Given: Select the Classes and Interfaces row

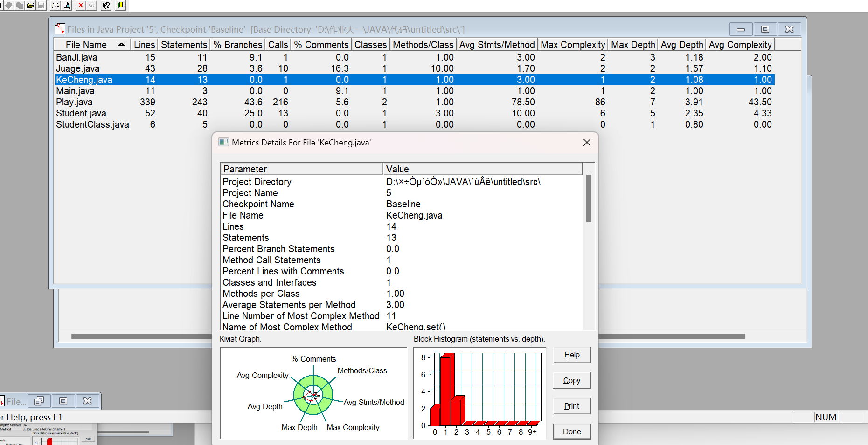Looking at the screenshot, I should (402, 282).
